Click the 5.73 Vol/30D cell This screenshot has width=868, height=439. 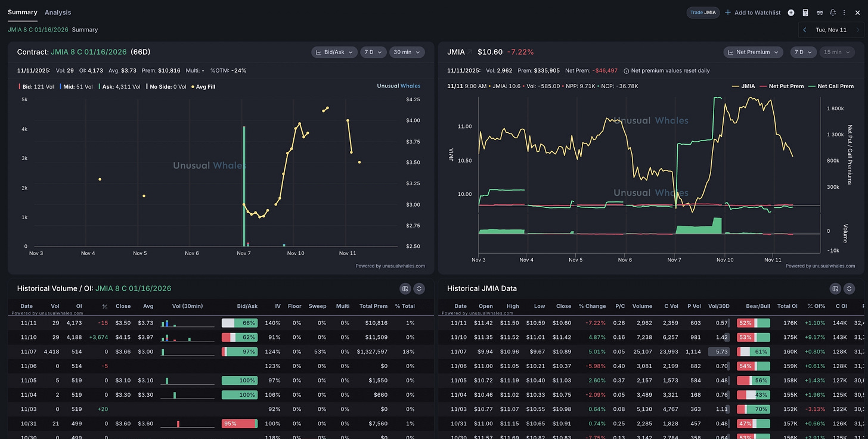click(x=718, y=352)
